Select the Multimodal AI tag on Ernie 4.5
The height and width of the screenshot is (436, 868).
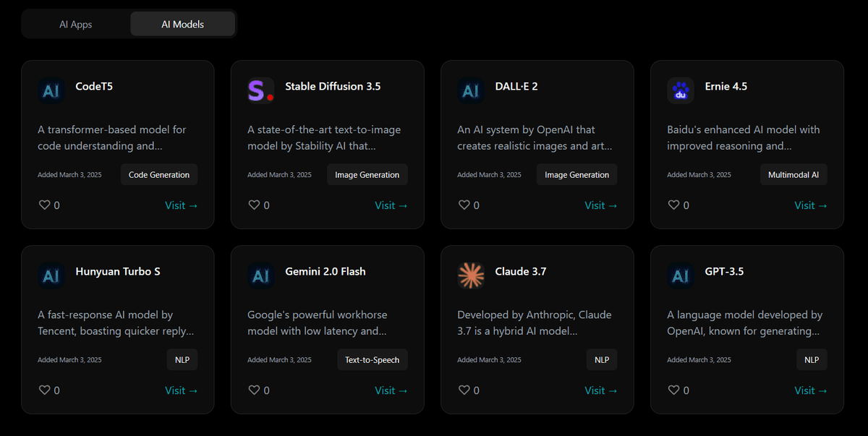point(793,175)
